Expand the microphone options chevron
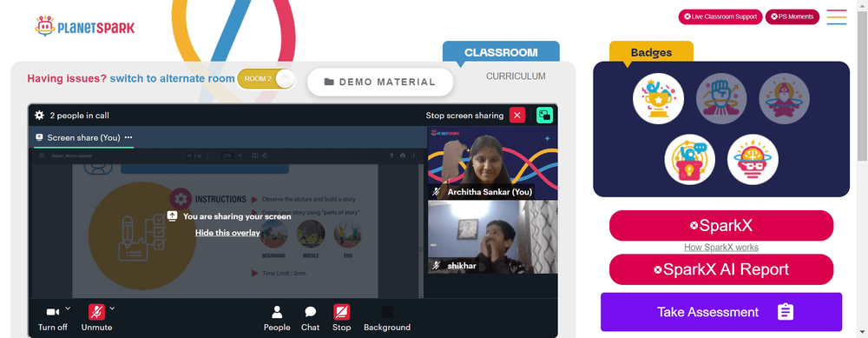This screenshot has height=338, width=868. pos(112,308)
